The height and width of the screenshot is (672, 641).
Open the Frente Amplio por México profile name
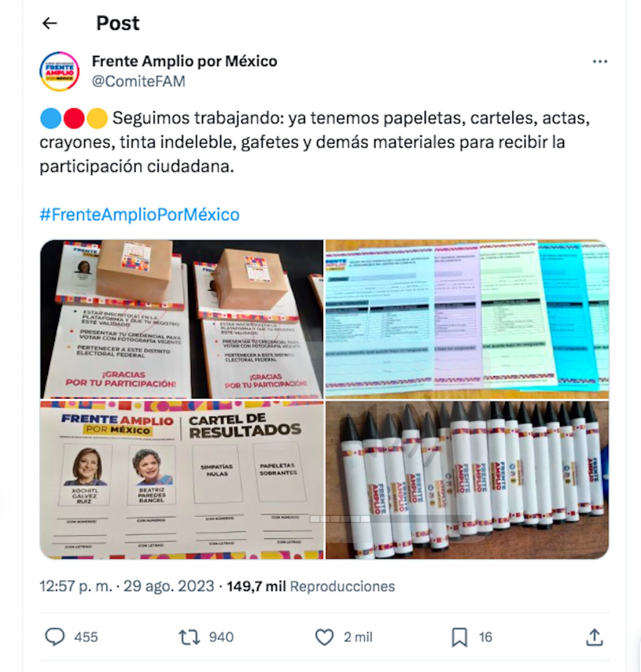[x=184, y=61]
